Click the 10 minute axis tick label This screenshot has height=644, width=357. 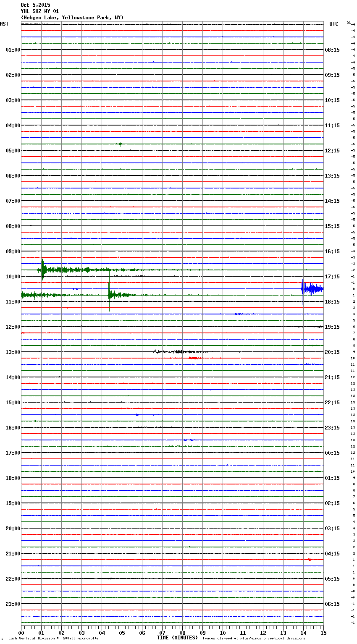(223, 633)
